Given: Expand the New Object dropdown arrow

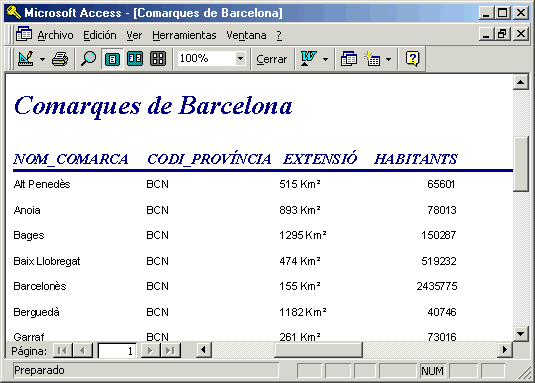Looking at the screenshot, I should [x=388, y=59].
